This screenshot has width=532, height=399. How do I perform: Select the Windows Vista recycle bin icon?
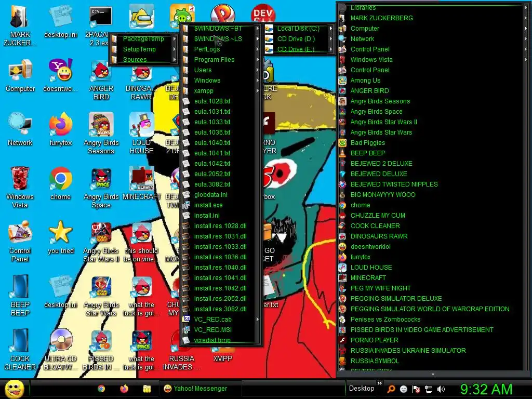click(x=20, y=187)
